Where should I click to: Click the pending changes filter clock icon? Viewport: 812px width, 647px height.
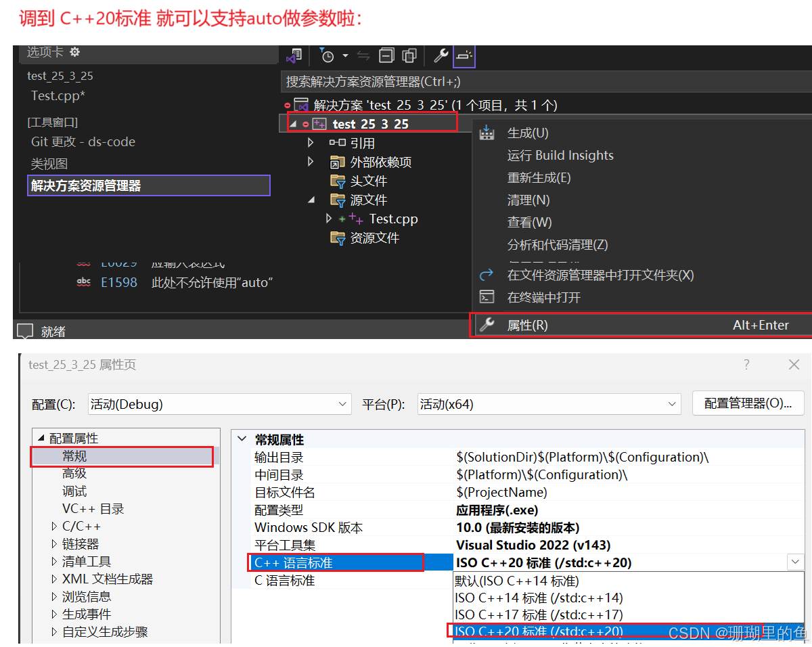(x=327, y=55)
